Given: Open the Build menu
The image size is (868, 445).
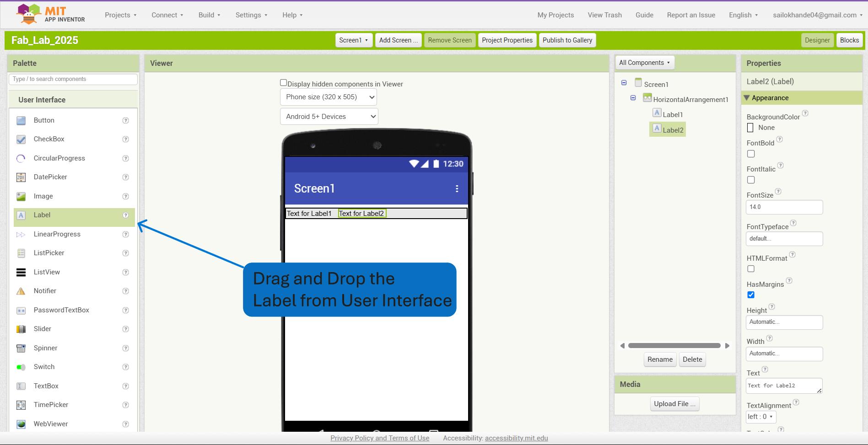Looking at the screenshot, I should [x=210, y=15].
